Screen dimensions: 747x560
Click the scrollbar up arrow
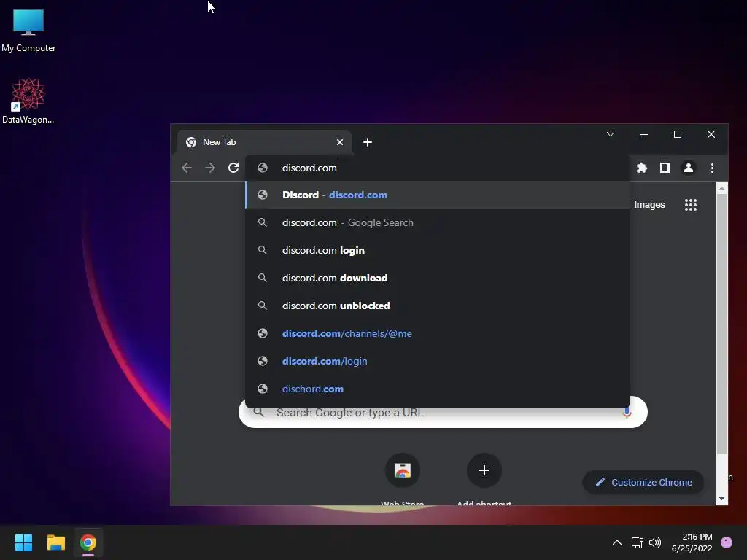(721, 188)
